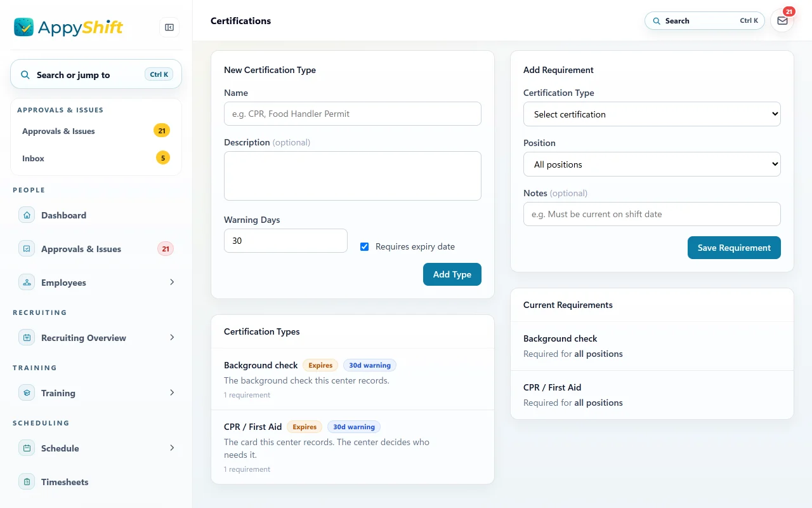Open the header Search button
812x508 pixels.
point(705,21)
